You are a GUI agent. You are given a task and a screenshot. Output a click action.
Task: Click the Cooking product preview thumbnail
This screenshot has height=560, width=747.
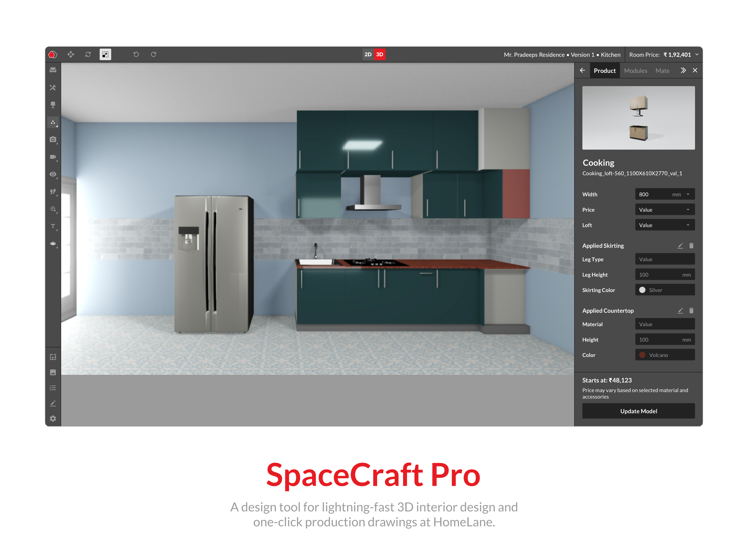tap(638, 118)
